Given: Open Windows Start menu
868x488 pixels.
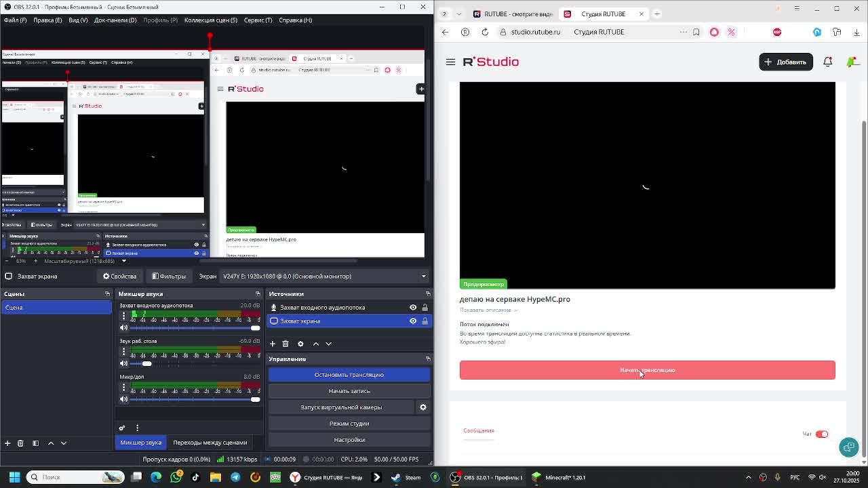Looking at the screenshot, I should 14,477.
